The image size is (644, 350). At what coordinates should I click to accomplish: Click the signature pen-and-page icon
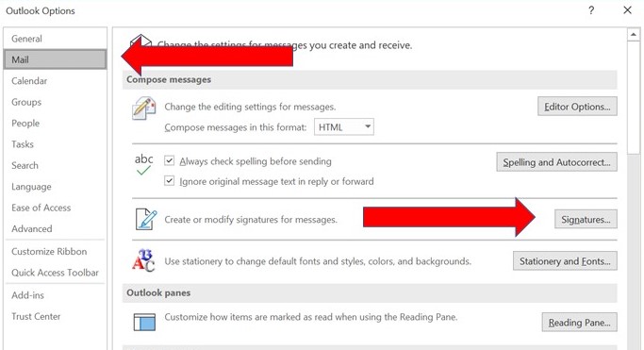pos(146,219)
